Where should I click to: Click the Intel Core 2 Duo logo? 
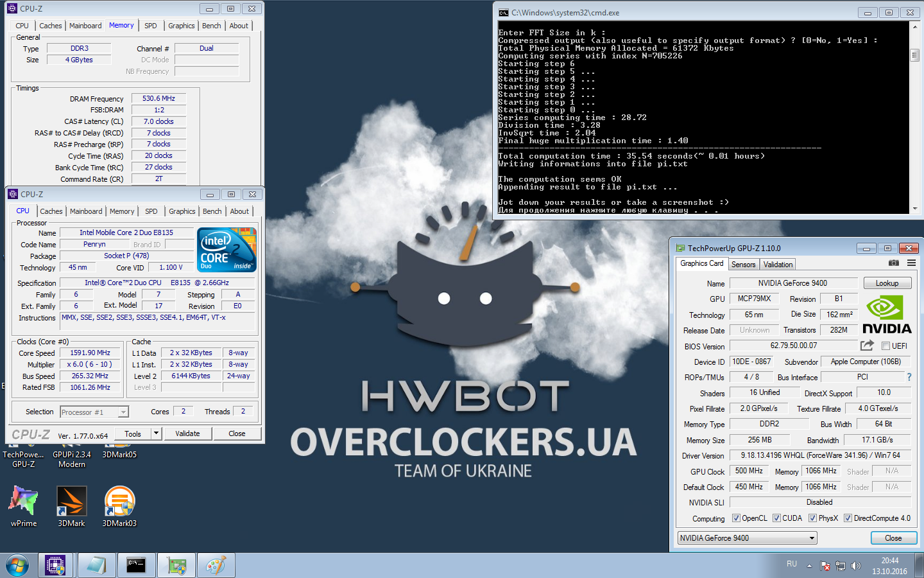(x=227, y=249)
